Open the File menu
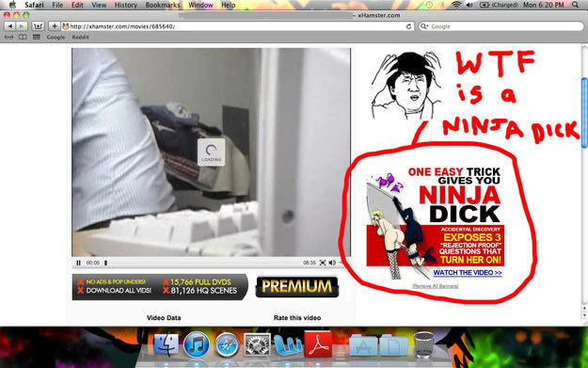 pyautogui.click(x=57, y=5)
